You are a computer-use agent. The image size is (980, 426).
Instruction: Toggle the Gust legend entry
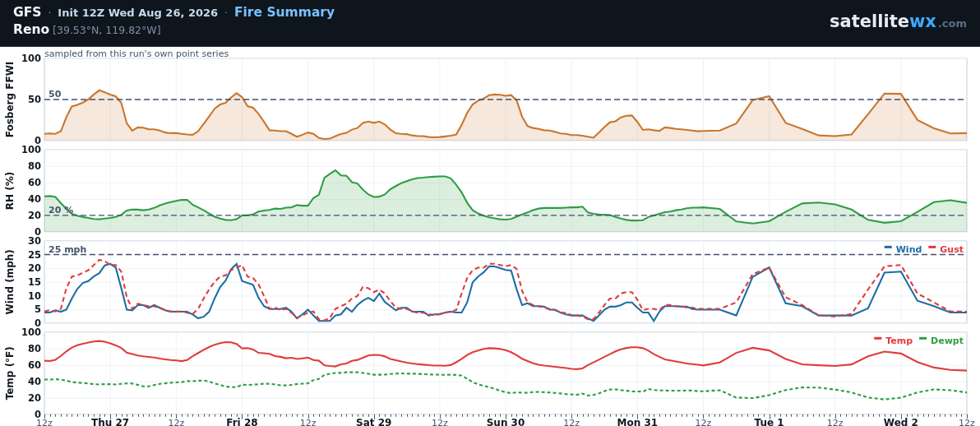[x=945, y=249]
